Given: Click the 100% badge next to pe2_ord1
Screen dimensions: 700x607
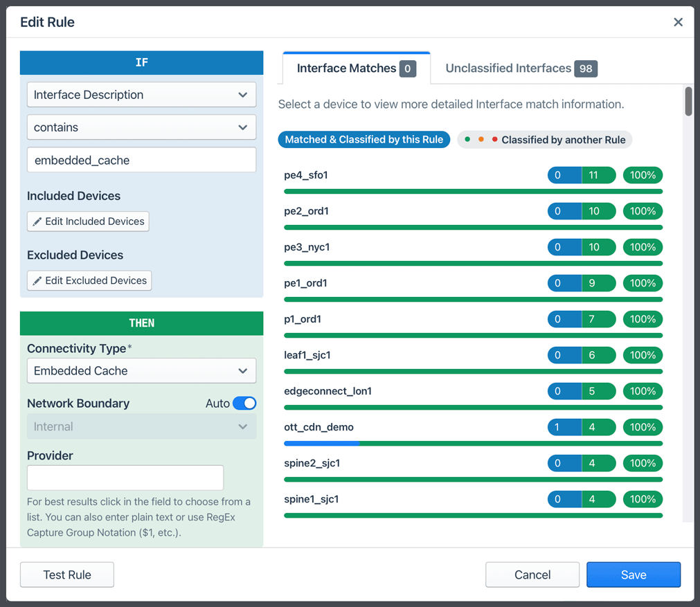Looking at the screenshot, I should click(x=642, y=211).
